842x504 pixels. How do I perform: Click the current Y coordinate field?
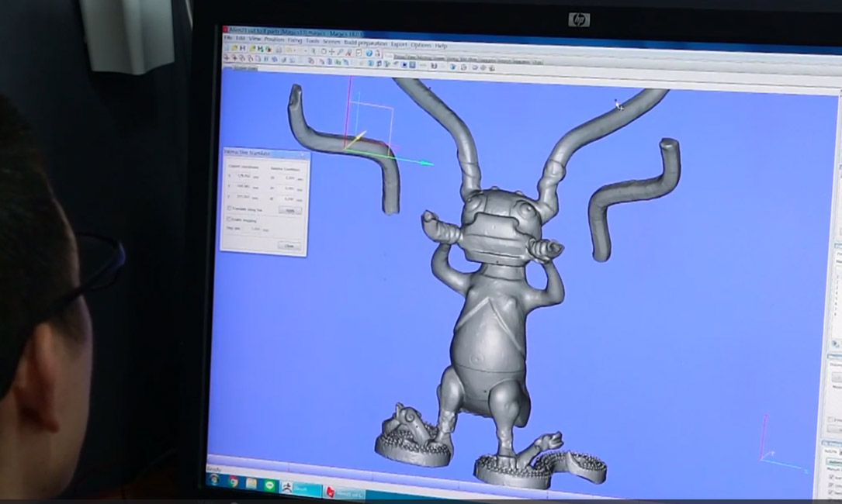click(243, 186)
